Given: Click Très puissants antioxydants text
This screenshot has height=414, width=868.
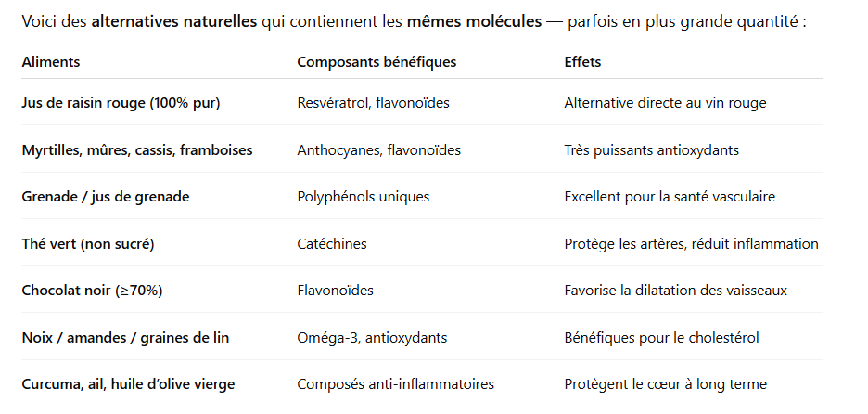Looking at the screenshot, I should [x=652, y=150].
